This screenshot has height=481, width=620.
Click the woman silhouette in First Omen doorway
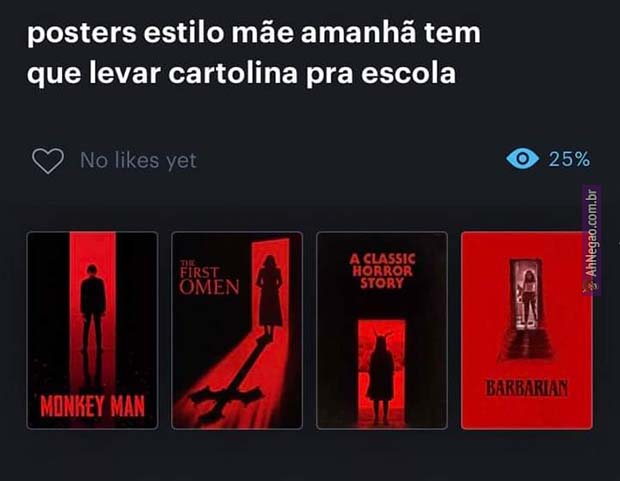tap(269, 293)
